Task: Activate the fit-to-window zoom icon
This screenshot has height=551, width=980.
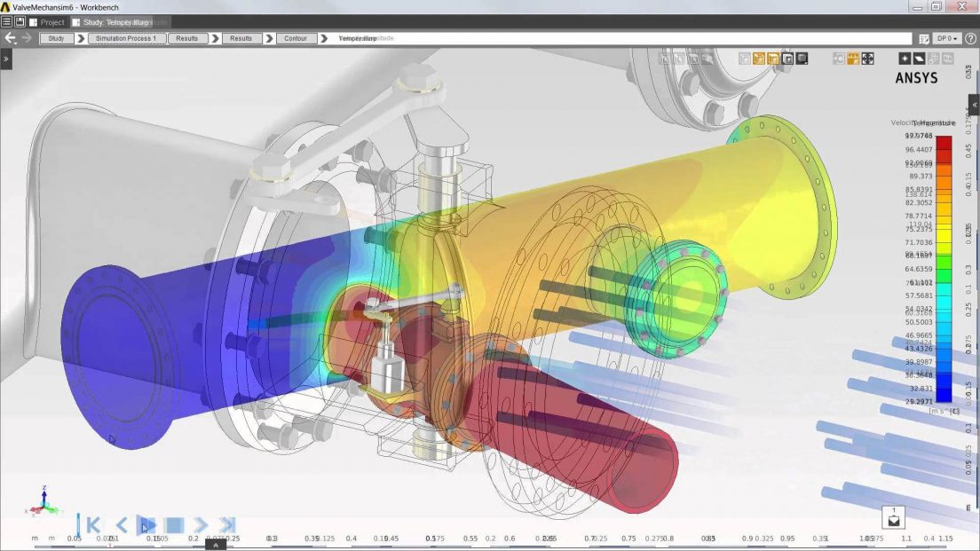Action: (x=867, y=58)
